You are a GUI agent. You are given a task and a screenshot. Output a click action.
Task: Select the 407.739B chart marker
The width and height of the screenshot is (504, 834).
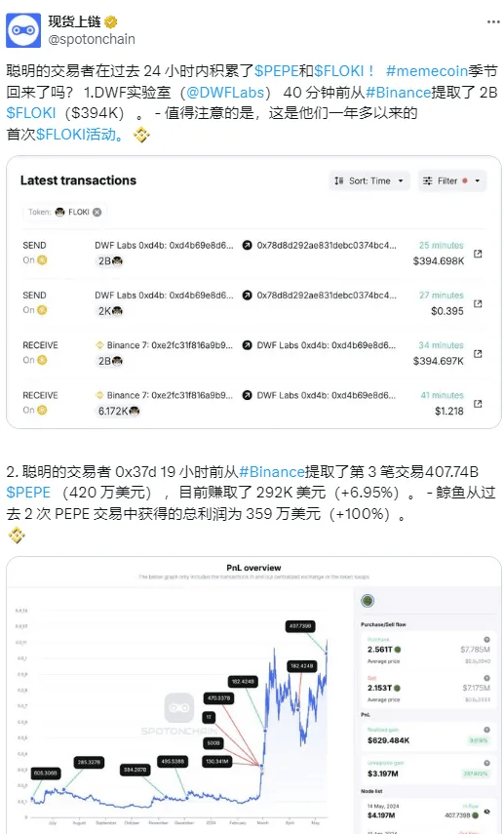coord(300,625)
